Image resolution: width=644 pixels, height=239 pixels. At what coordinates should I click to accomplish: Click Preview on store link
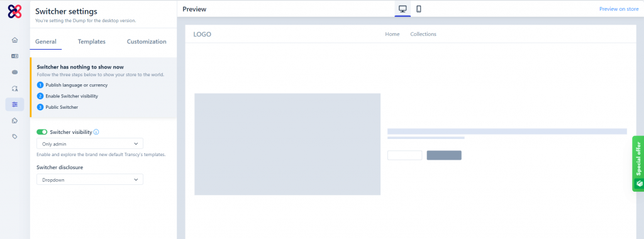pyautogui.click(x=619, y=9)
